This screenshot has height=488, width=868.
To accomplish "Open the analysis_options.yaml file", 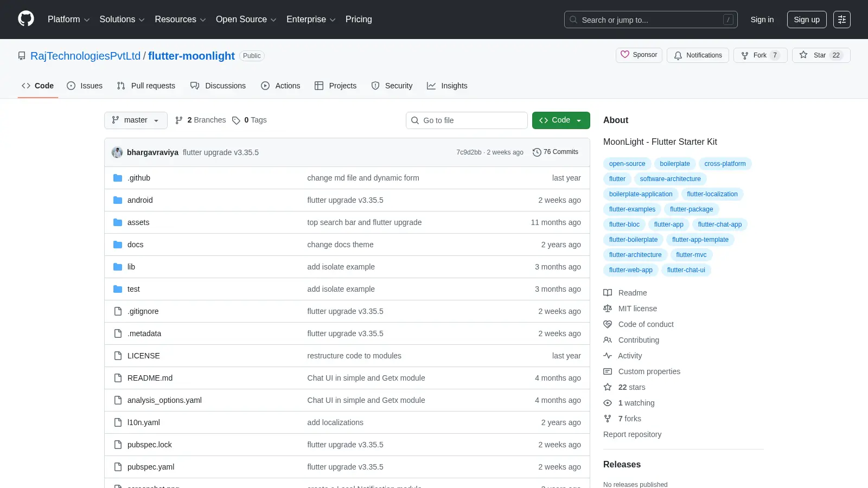I will (164, 400).
